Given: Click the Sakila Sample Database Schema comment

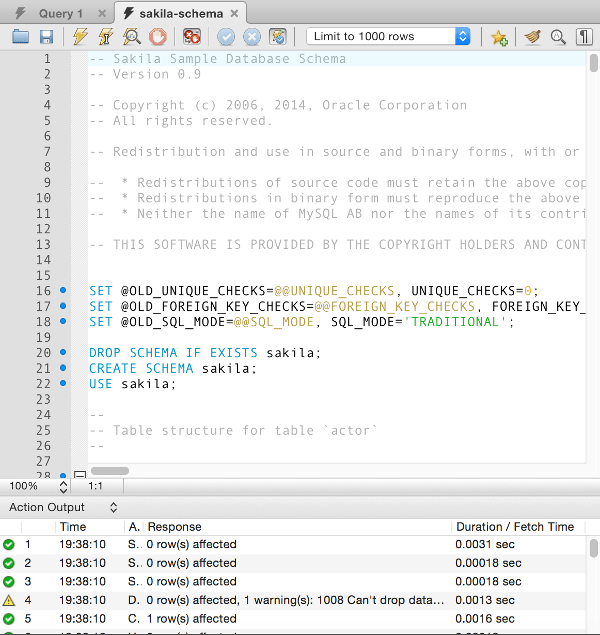Looking at the screenshot, I should (217, 59).
